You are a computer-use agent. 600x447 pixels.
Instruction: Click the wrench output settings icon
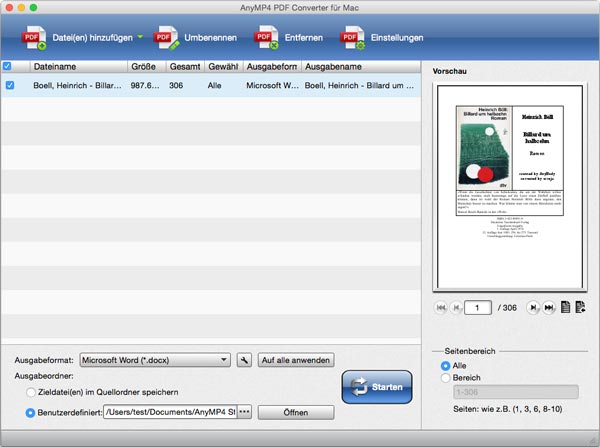tap(244, 360)
